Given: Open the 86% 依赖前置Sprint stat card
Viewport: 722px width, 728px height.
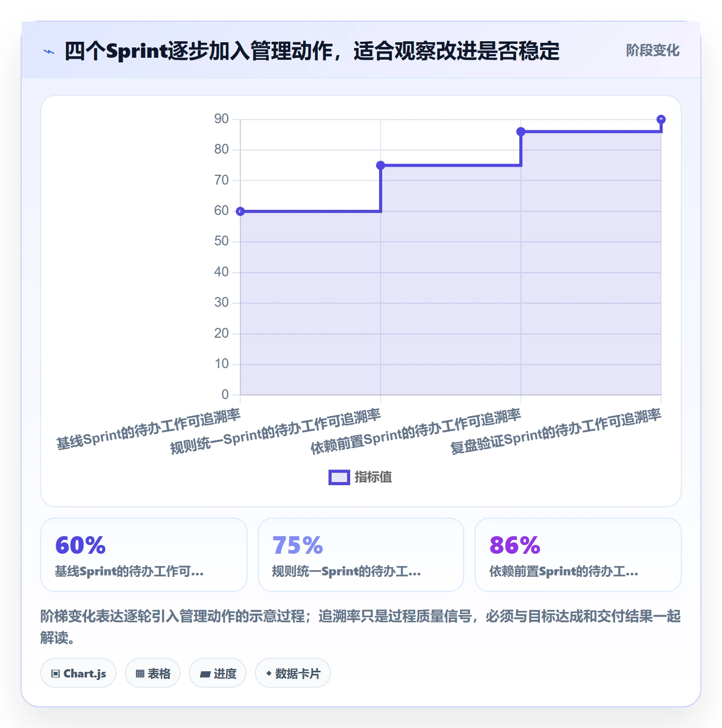Looking at the screenshot, I should coord(578,555).
